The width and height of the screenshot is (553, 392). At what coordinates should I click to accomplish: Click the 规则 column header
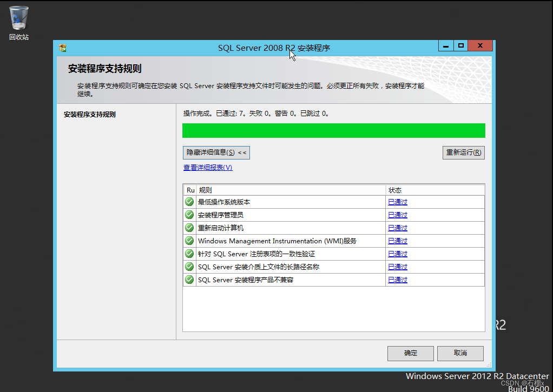tap(291, 190)
